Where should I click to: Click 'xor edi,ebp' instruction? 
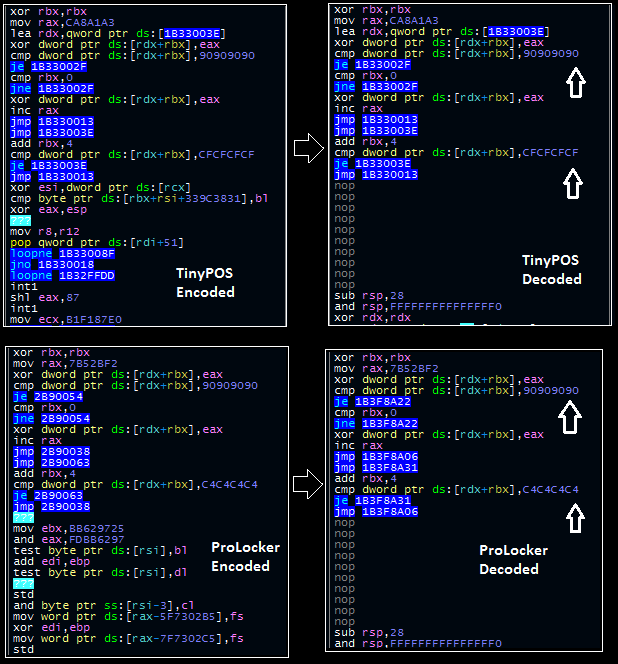(52, 628)
